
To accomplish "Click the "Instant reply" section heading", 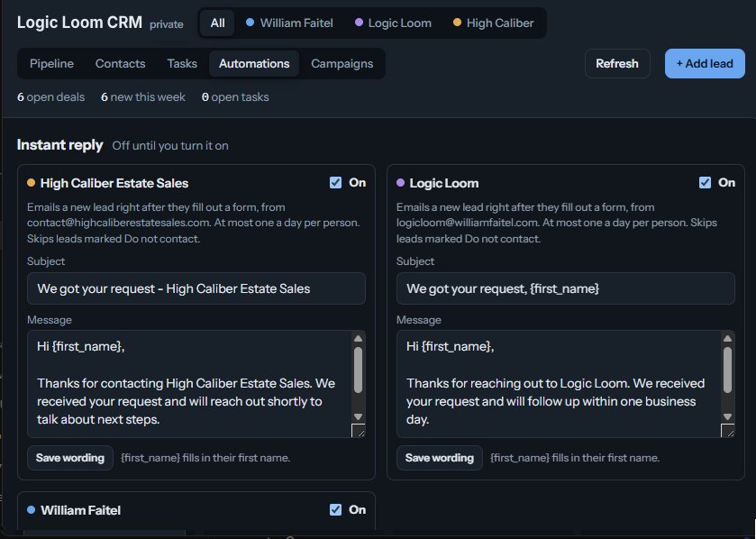I will [59, 144].
